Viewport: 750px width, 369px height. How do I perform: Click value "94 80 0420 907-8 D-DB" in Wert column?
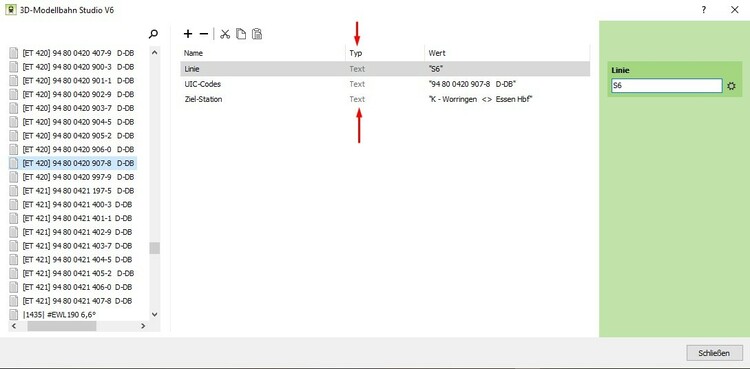tap(473, 84)
